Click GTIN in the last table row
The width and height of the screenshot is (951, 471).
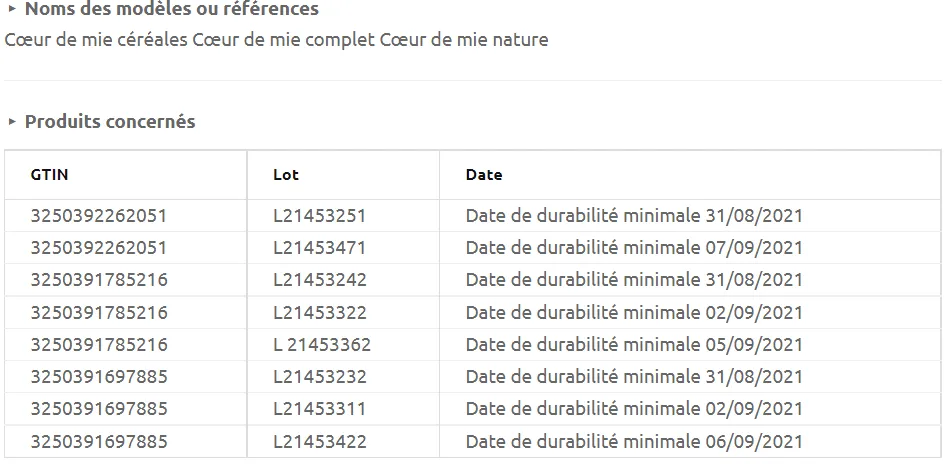99,442
